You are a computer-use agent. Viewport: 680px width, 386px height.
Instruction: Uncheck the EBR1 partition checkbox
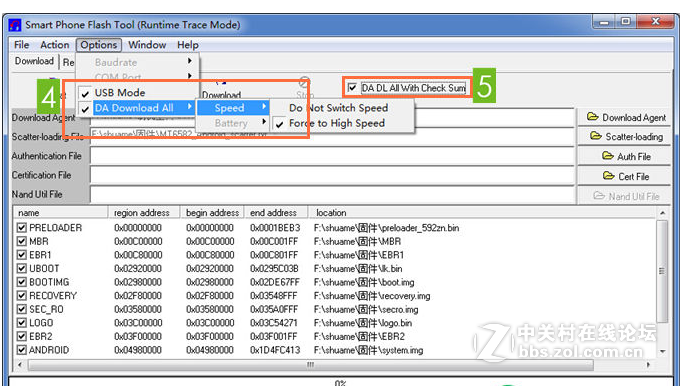pyautogui.click(x=21, y=255)
